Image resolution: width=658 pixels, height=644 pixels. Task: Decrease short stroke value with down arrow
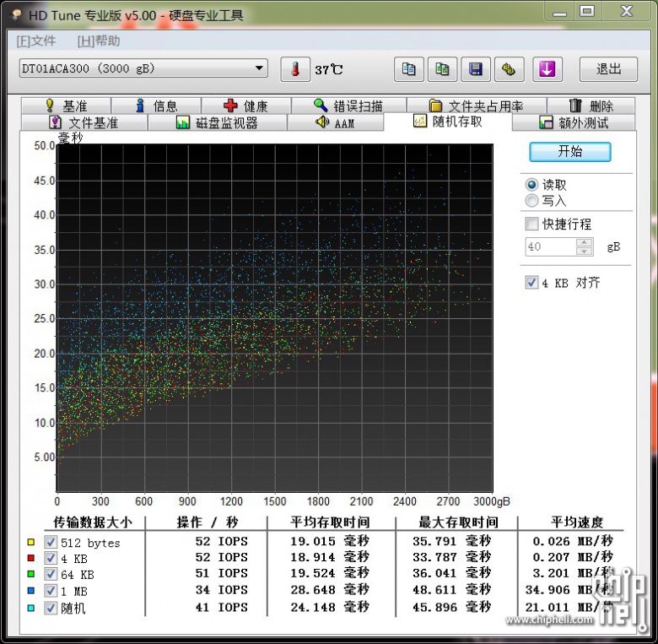pyautogui.click(x=584, y=251)
